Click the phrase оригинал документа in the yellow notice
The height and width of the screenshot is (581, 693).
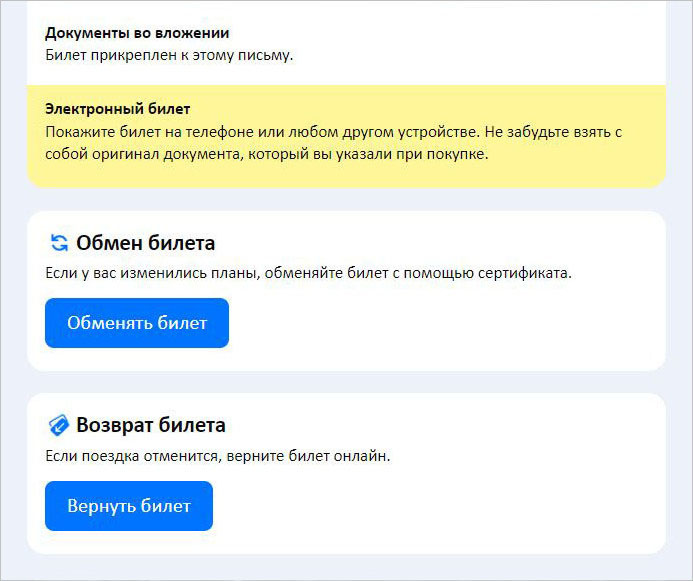153,155
